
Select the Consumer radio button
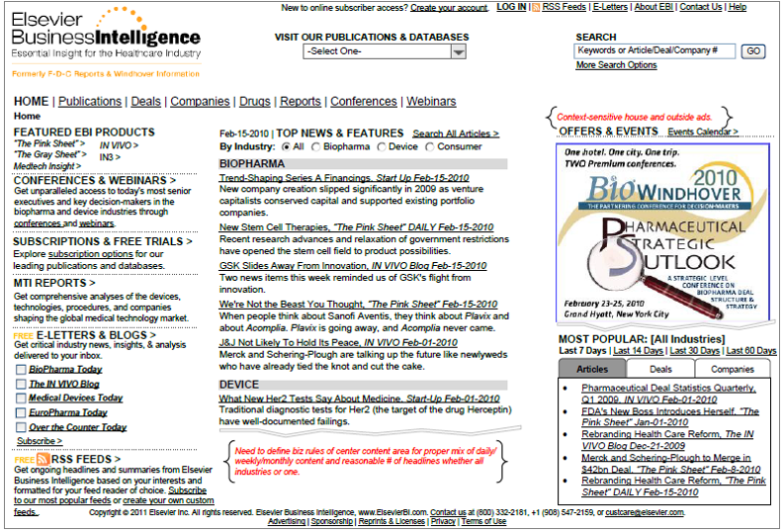coord(430,147)
